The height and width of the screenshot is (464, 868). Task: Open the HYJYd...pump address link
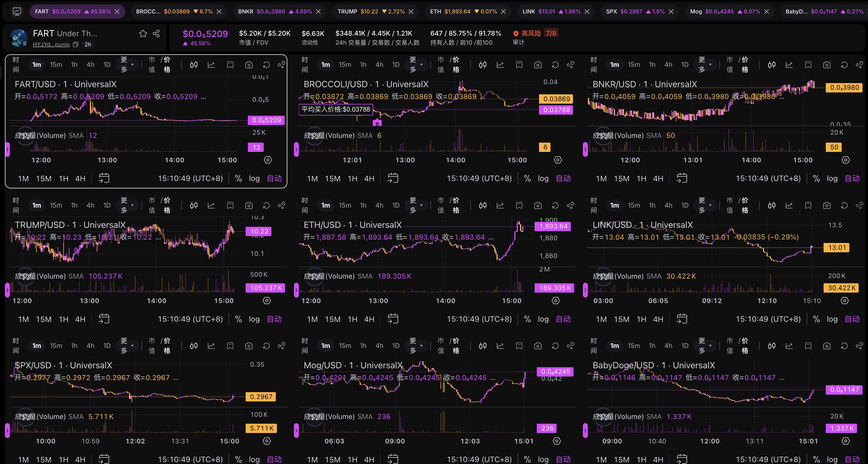(x=51, y=44)
